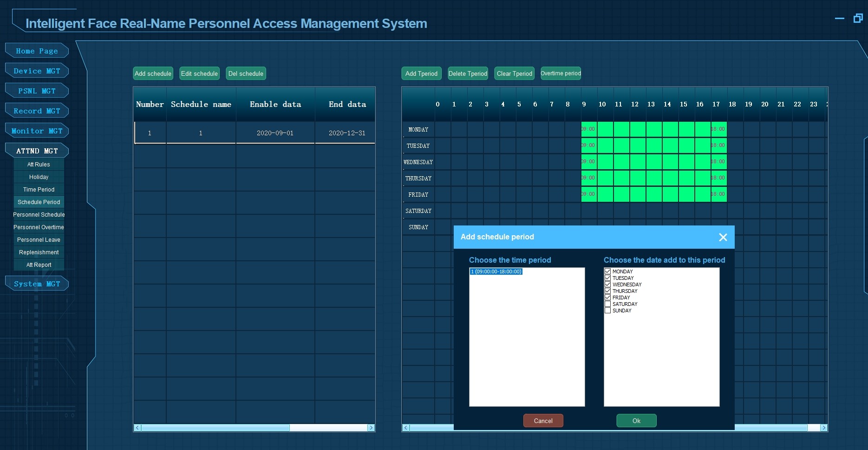Open the PSNL MGT section
The height and width of the screenshot is (450, 868).
(x=37, y=91)
